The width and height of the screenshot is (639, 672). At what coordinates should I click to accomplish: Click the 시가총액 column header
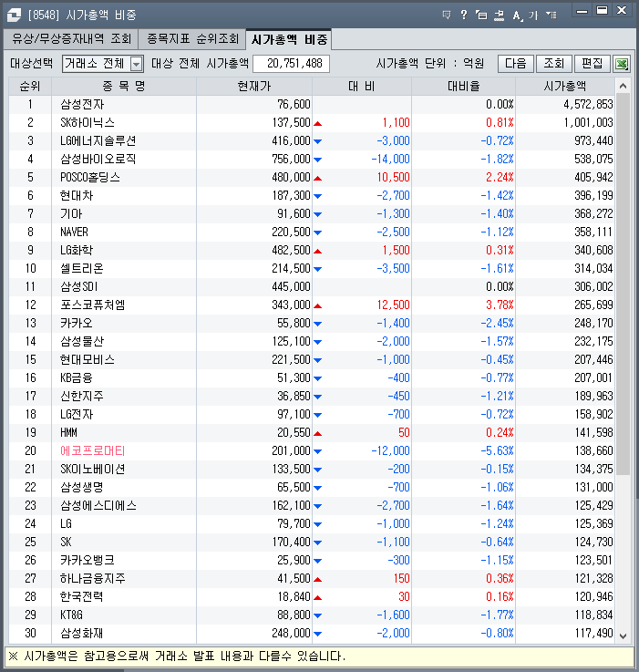click(x=565, y=87)
